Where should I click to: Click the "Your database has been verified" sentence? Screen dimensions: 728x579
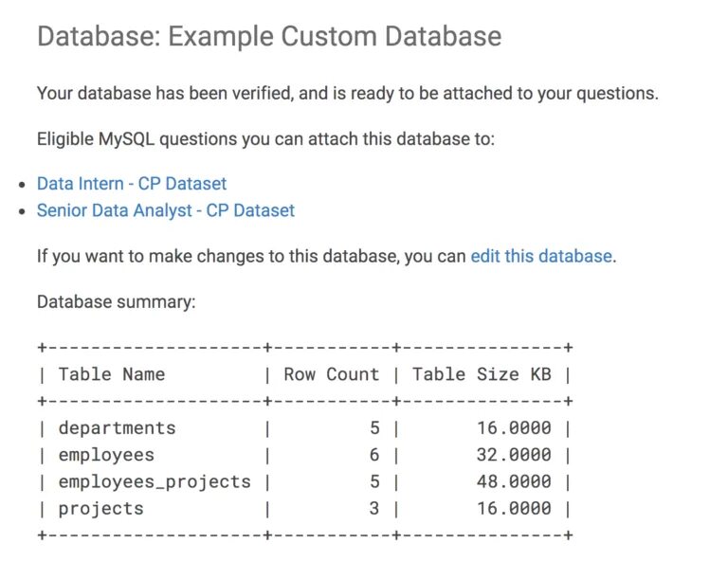tap(347, 94)
